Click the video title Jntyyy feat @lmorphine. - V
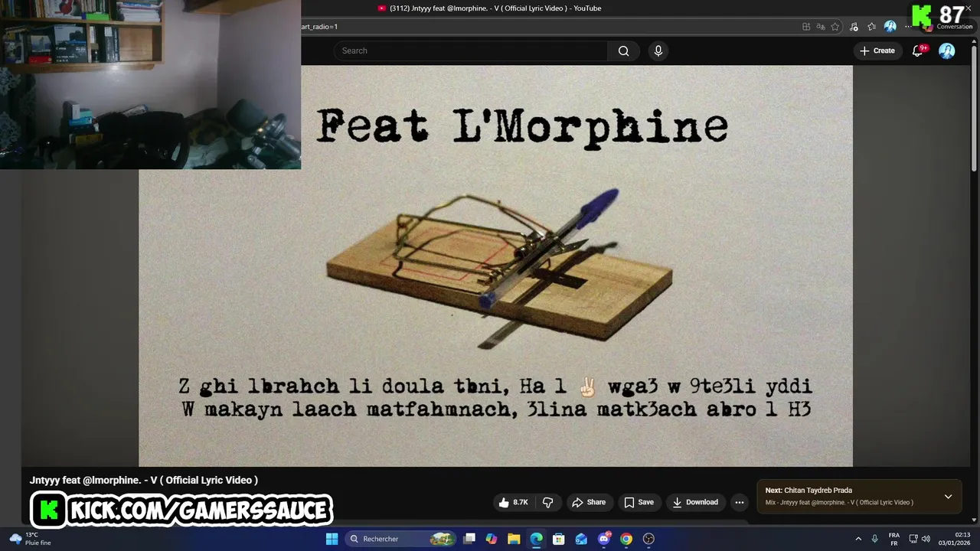Image resolution: width=980 pixels, height=551 pixels. 143,480
